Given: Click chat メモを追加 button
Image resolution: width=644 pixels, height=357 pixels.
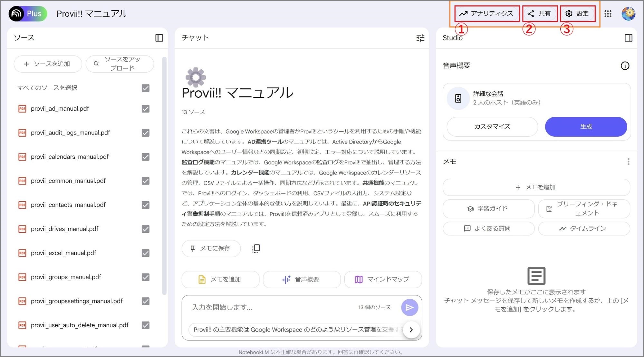Looking at the screenshot, I should click(220, 279).
